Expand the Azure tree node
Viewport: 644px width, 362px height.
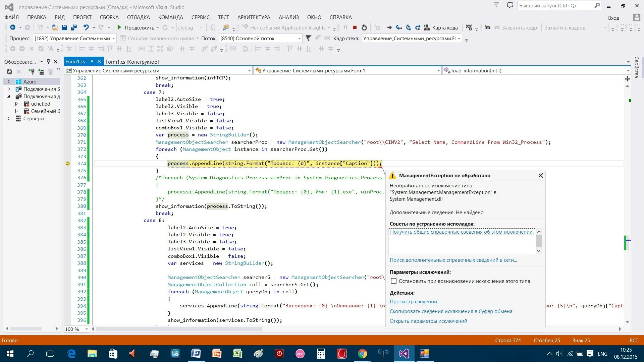[x=9, y=81]
